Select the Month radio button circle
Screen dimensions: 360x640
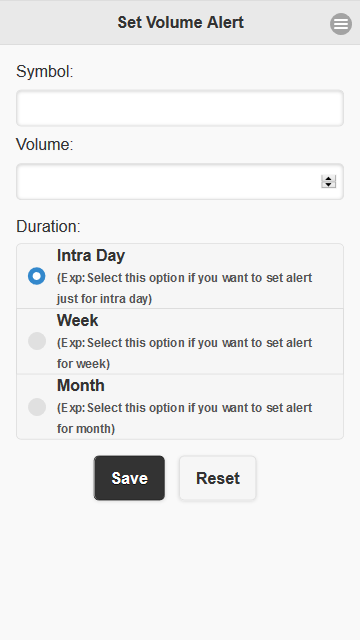(37, 407)
